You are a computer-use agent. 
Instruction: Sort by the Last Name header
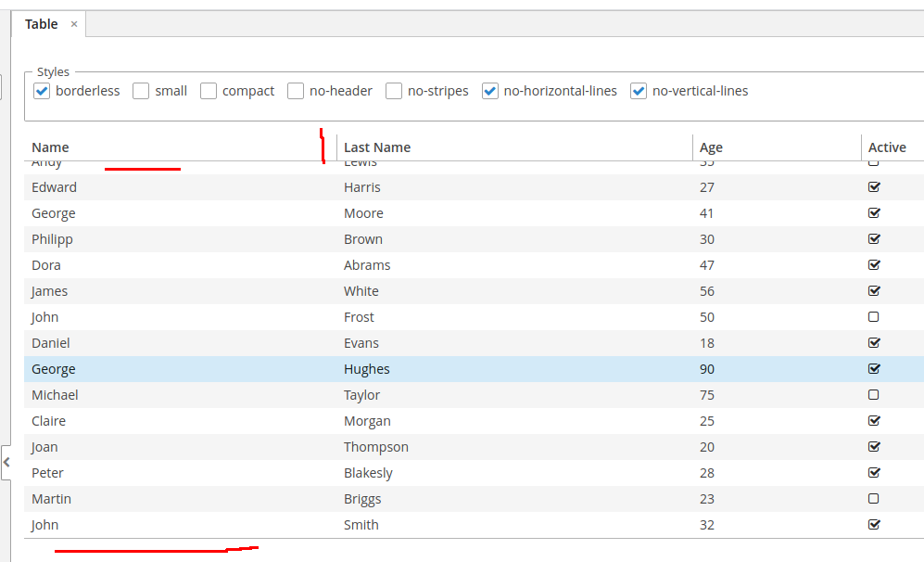coord(377,147)
